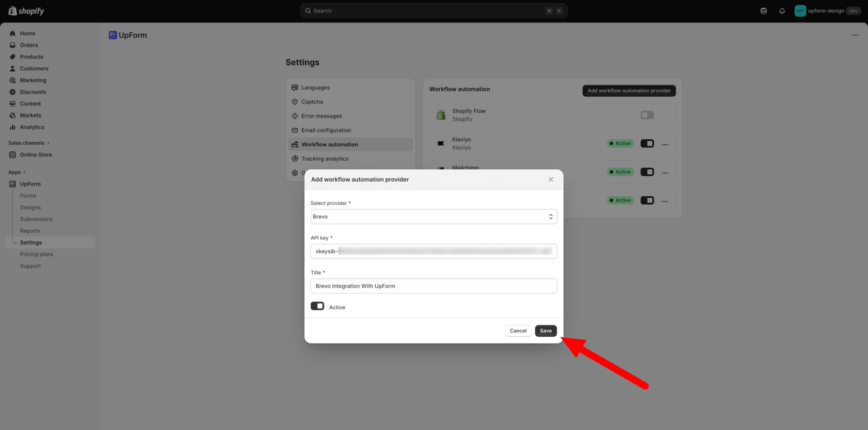This screenshot has height=430, width=868.
Task: Toggle the Active switch in the dialog
Action: 317,306
